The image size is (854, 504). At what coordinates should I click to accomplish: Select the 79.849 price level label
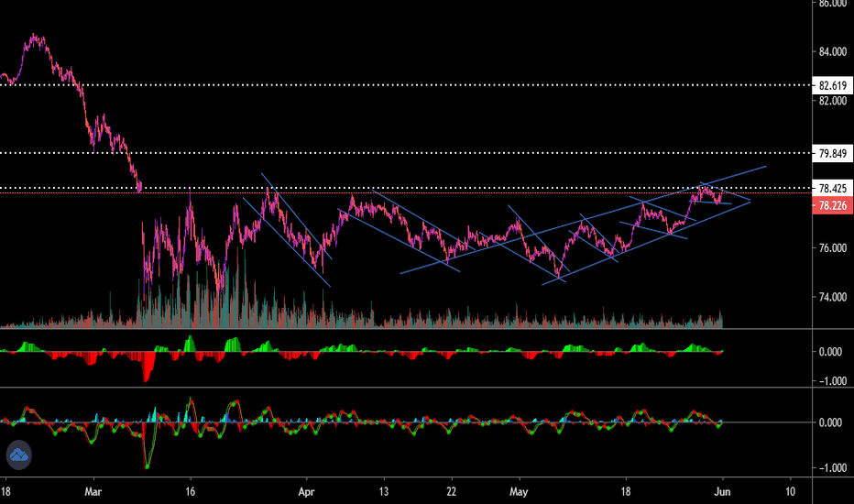(832, 154)
